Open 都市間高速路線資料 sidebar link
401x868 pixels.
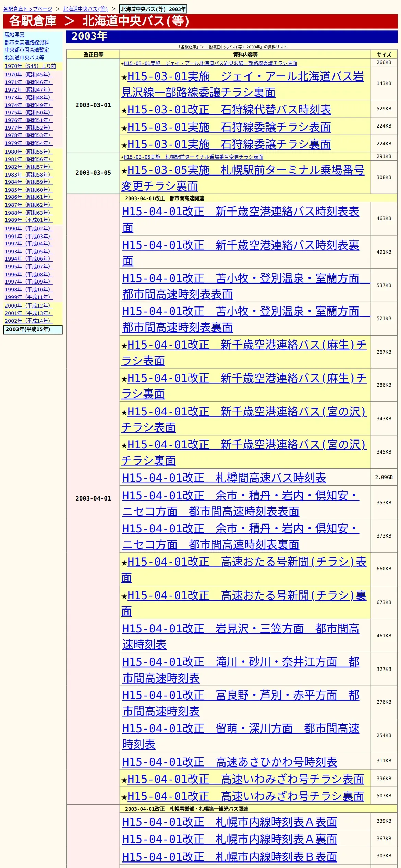(x=27, y=42)
